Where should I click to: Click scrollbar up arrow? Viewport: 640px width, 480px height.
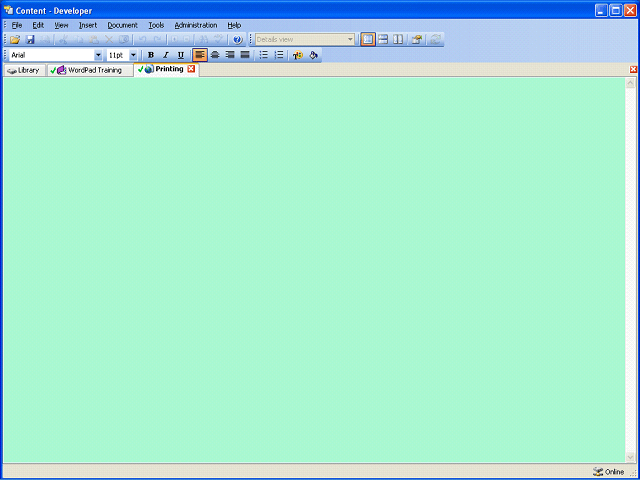click(630, 83)
